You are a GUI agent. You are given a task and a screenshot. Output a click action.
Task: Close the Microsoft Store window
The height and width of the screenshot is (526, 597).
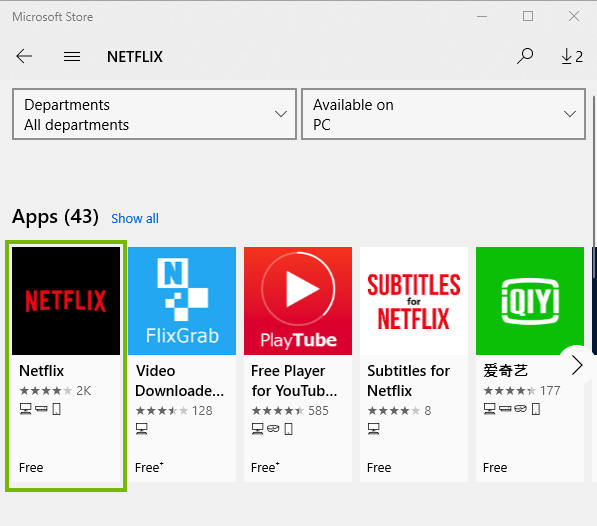click(x=574, y=16)
